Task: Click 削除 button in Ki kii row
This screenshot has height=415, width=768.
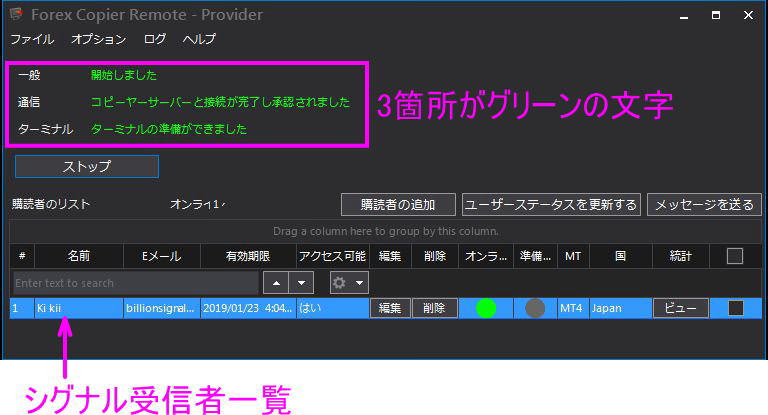Action: click(434, 308)
